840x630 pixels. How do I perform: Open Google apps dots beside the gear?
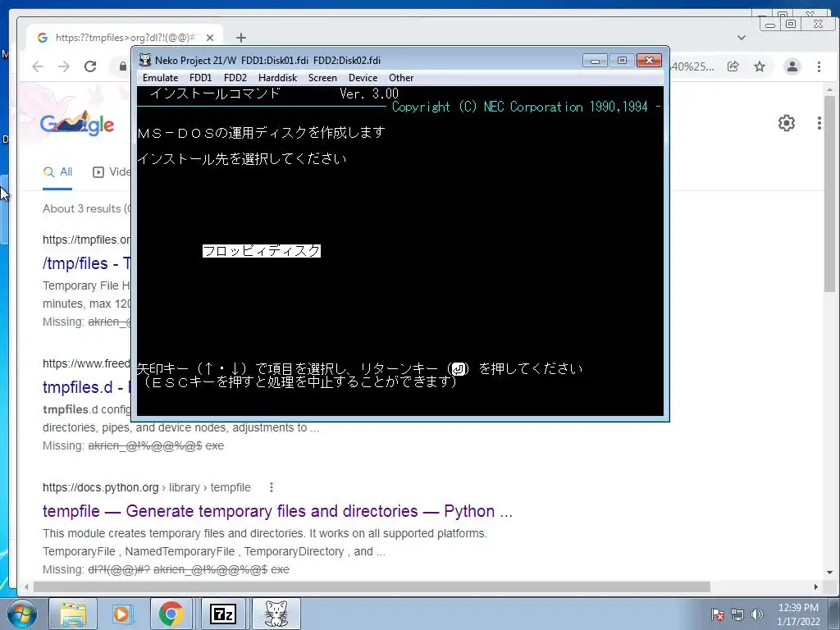point(819,123)
